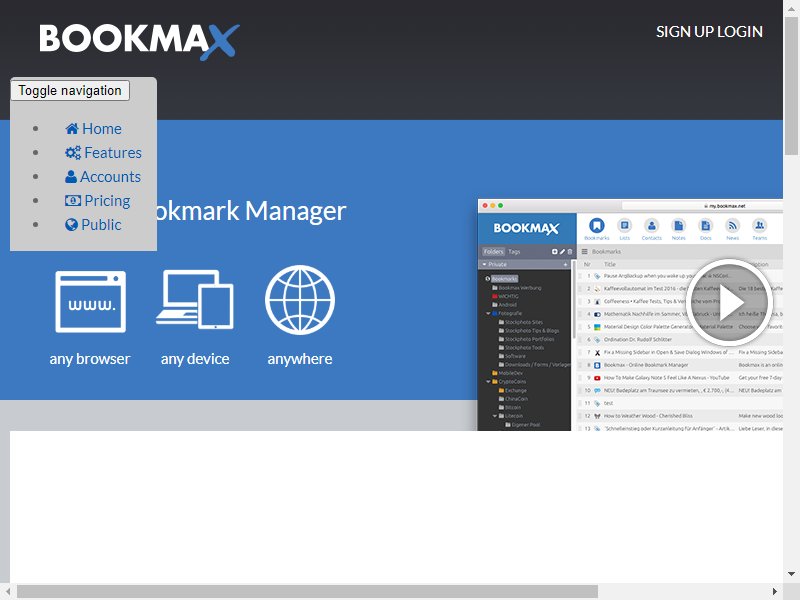800x600 pixels.
Task: Click the 'anywhere' caption
Action: coord(300,359)
